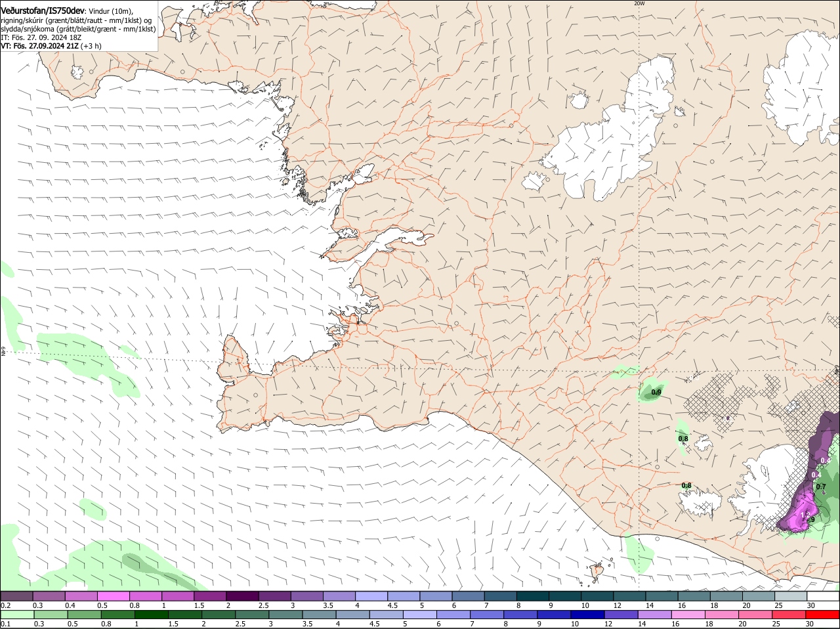Pick upper legend pale gray swatch at 25
The width and height of the screenshot is (840, 629).
[790, 596]
